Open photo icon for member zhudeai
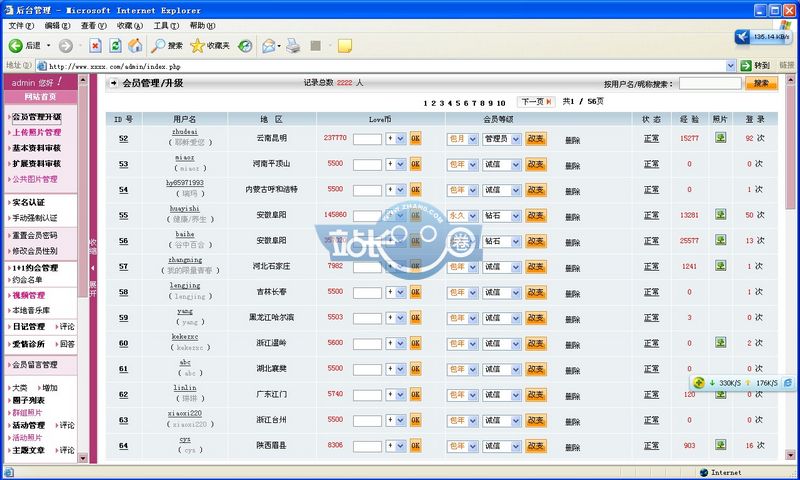The height and width of the screenshot is (480, 800). pos(720,138)
